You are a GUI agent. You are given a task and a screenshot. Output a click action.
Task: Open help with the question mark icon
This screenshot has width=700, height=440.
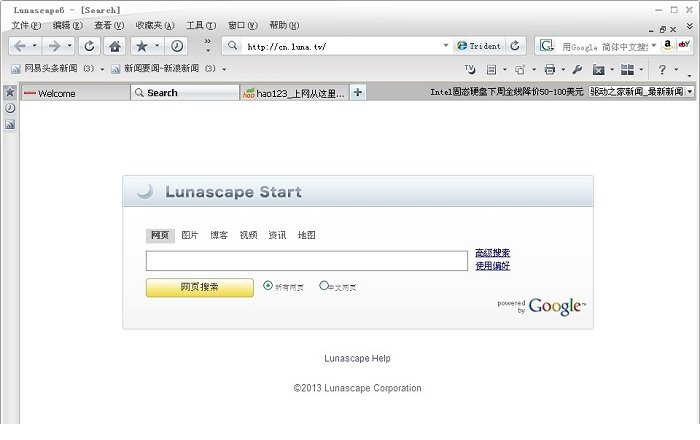662,70
